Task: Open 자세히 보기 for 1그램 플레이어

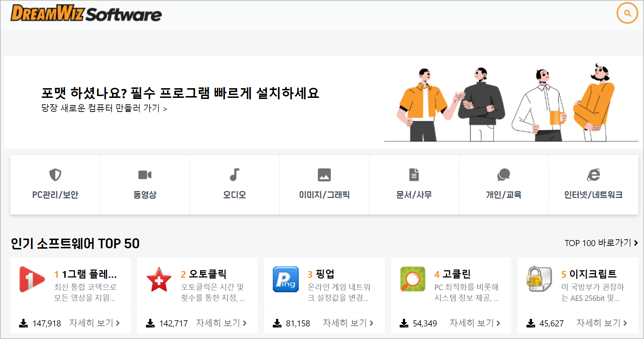Action: tap(94, 323)
